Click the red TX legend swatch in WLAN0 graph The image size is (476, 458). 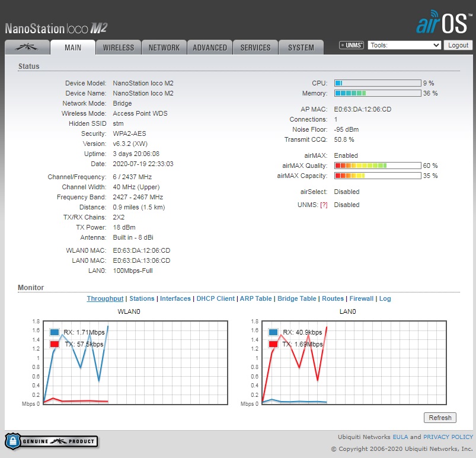coord(55,344)
